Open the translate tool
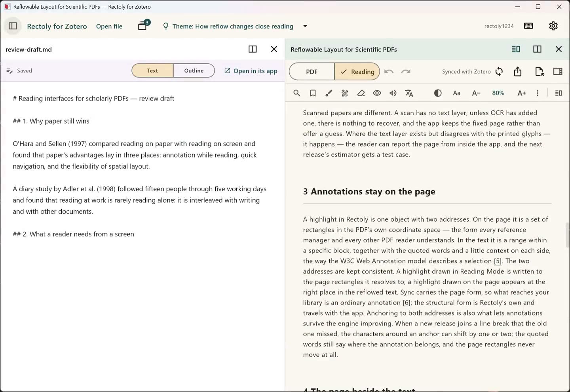 click(409, 93)
